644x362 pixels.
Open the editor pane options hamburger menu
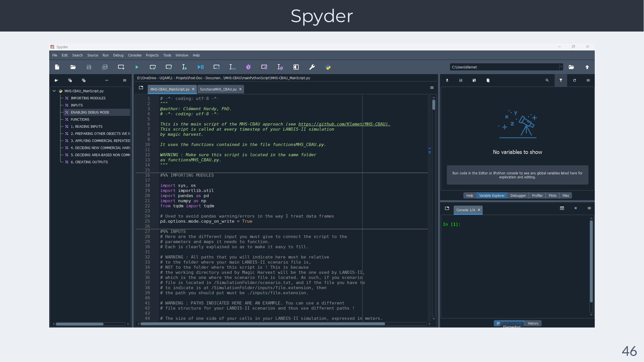(x=432, y=88)
